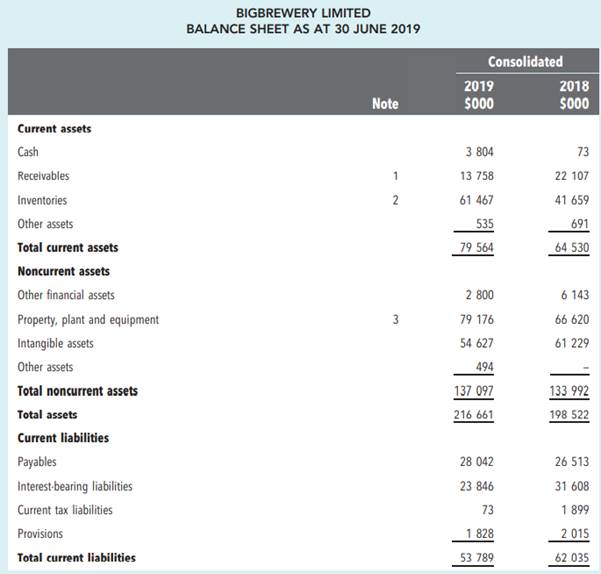Image resolution: width=601 pixels, height=574 pixels.
Task: Open note 1 beside Receivables
Action: click(x=395, y=176)
